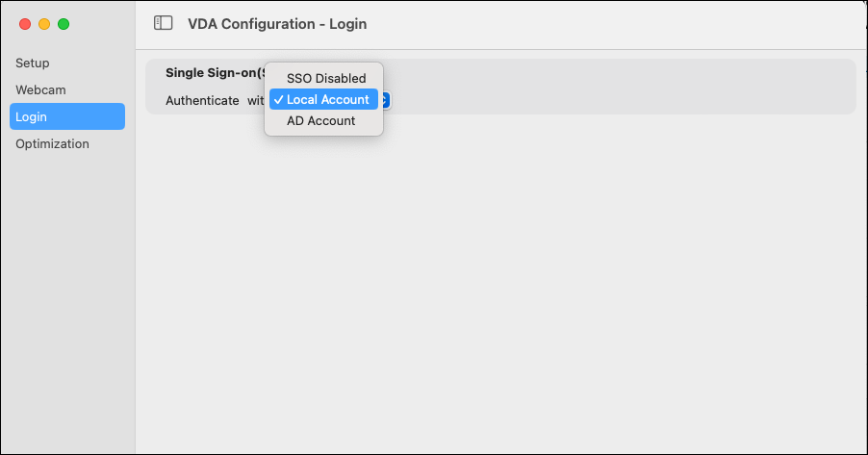The image size is (868, 455).
Task: Open the Setup section in sidebar
Action: tap(33, 63)
